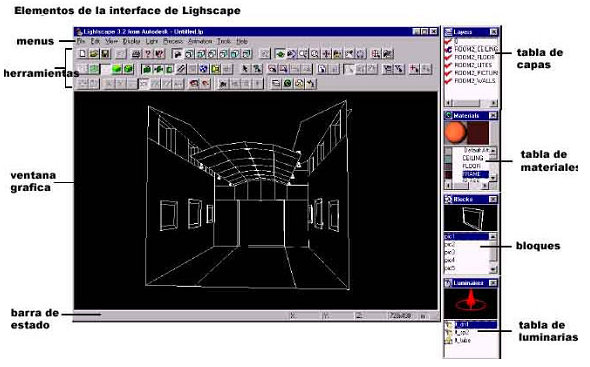
Task: Click the second bright green cube icon
Action: 128,69
